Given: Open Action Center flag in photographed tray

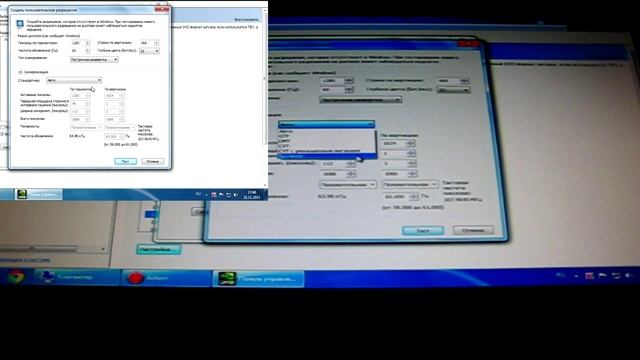Looking at the screenshot, I should tap(602, 276).
